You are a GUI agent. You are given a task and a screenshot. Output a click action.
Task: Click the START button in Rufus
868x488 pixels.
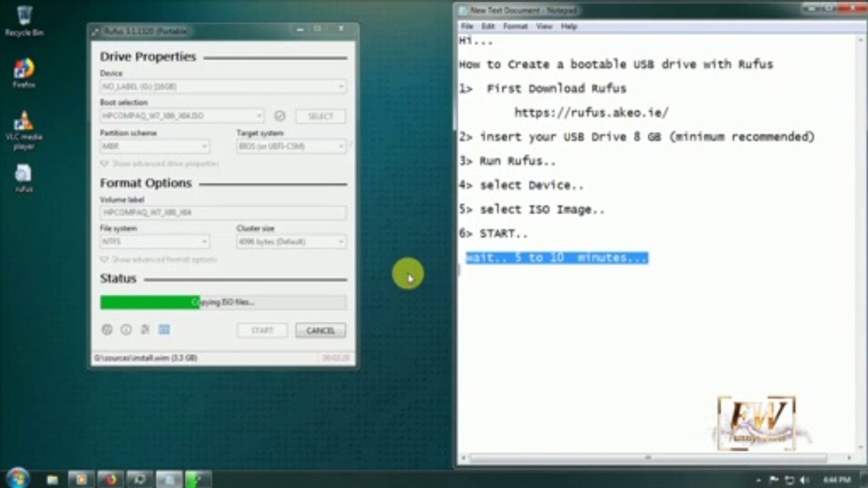[x=262, y=331]
